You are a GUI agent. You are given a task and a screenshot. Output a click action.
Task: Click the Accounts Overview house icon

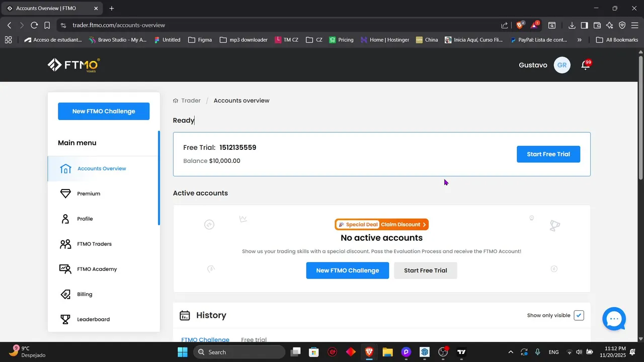pyautogui.click(x=65, y=168)
